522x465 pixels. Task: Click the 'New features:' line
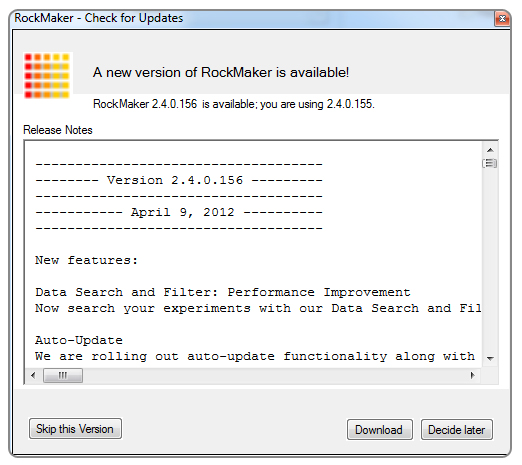[x=87, y=260]
